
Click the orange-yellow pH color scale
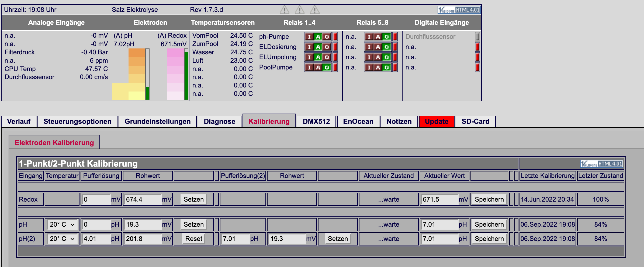click(137, 75)
